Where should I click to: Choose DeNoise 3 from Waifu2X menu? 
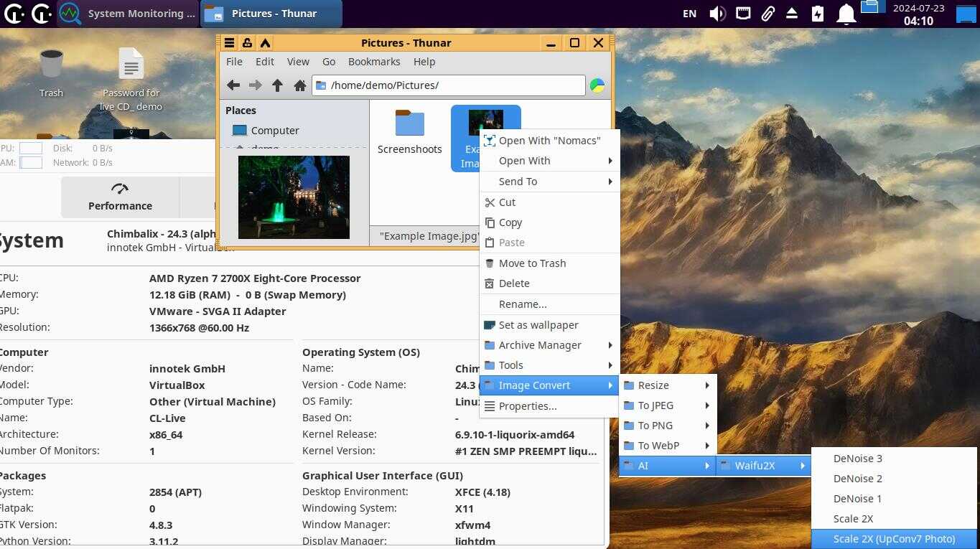(x=857, y=459)
